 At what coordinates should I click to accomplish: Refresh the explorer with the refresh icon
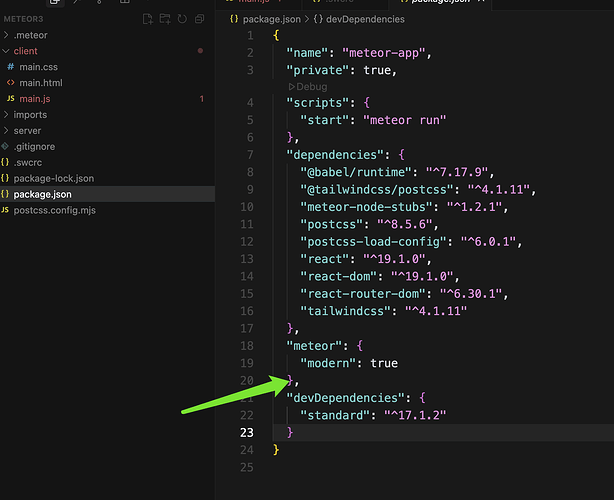[182, 19]
